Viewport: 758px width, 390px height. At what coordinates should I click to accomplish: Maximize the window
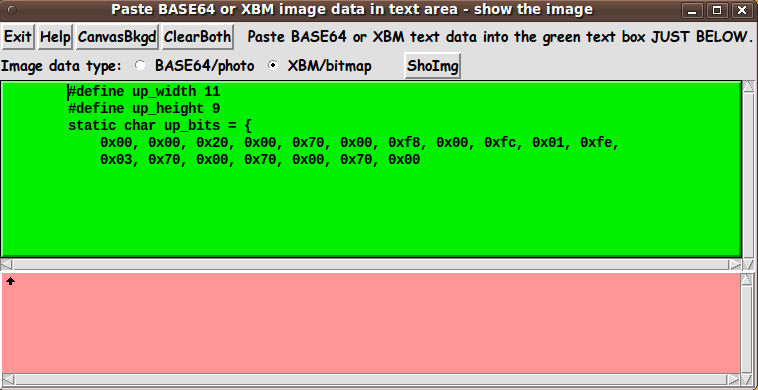717,10
